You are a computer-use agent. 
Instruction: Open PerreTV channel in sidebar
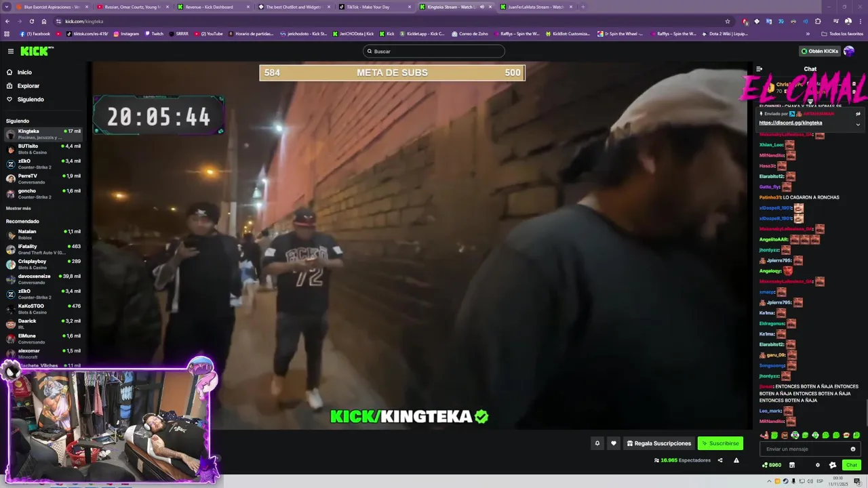(43, 178)
